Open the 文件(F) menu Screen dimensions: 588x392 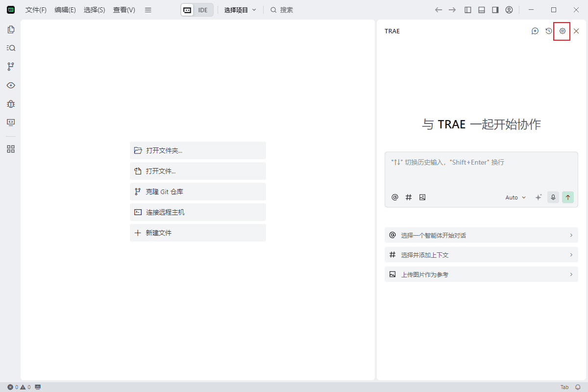coord(36,10)
